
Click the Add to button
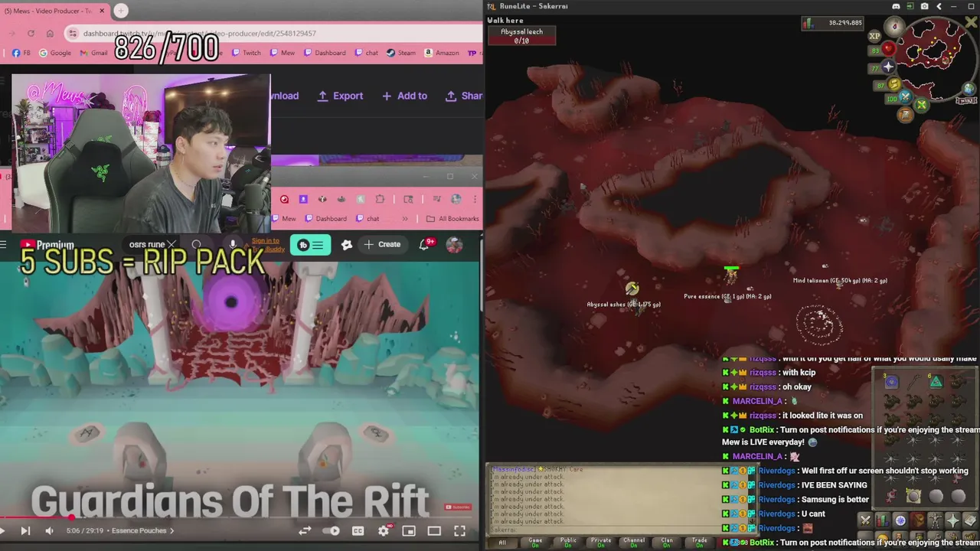404,96
